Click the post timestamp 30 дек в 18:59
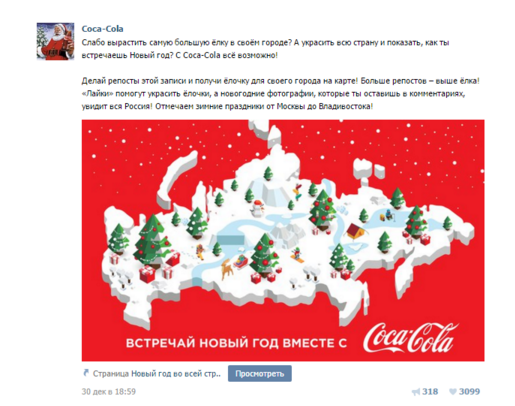Viewport: 515px width, 406px height. pos(109,392)
